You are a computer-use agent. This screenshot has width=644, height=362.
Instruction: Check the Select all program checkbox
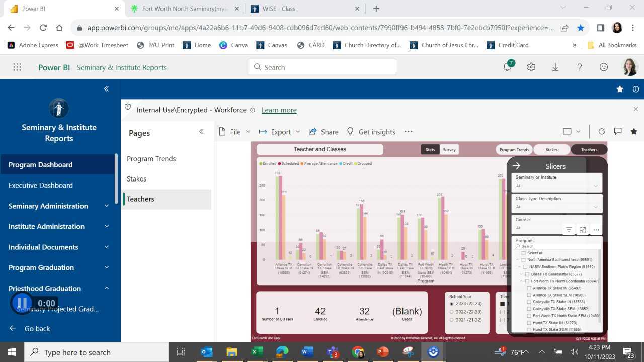[523, 253]
